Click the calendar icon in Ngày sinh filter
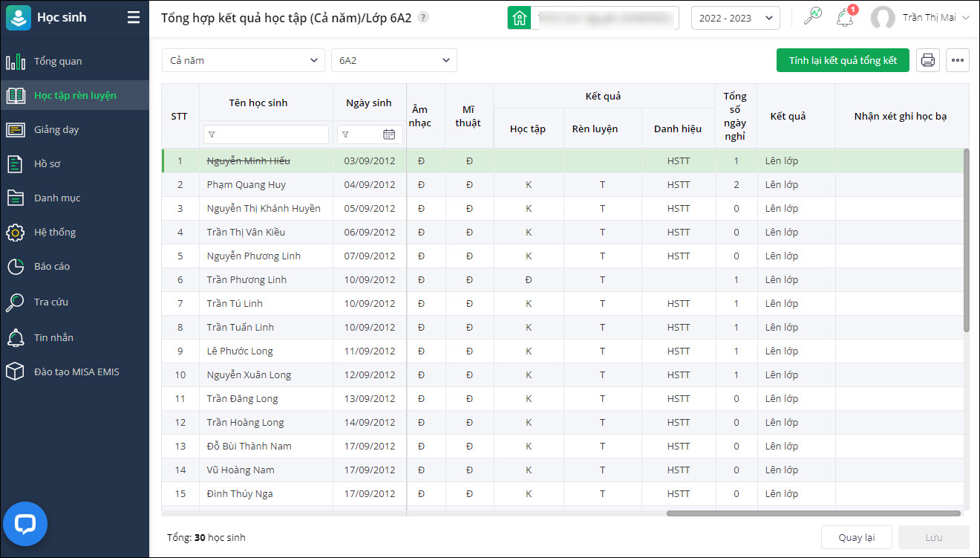Viewport: 980px width, 558px height. [x=389, y=134]
